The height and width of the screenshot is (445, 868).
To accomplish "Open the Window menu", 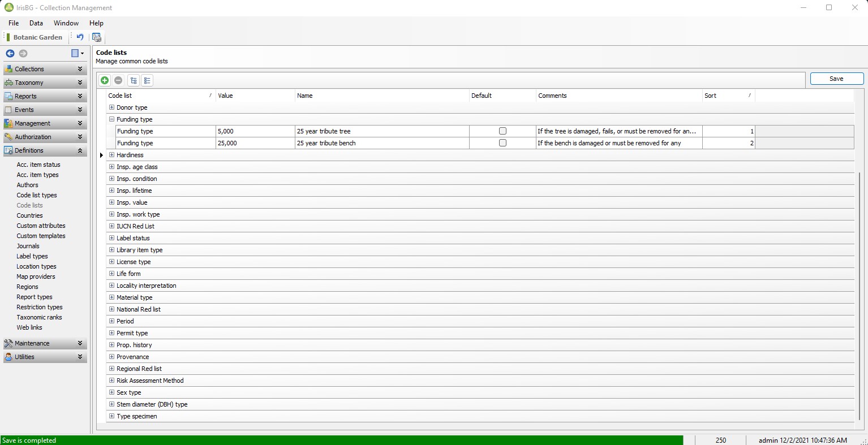I will (x=66, y=23).
